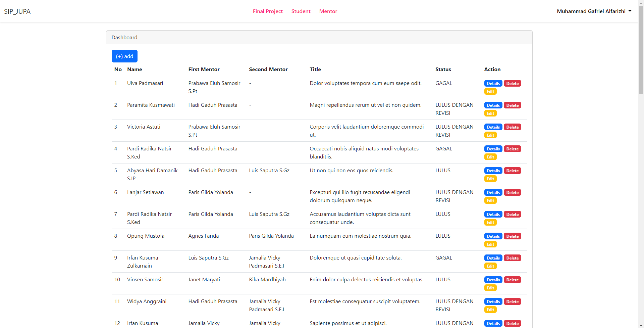
Task: Edit Vinsen Samosir's entry
Action: [x=490, y=288]
